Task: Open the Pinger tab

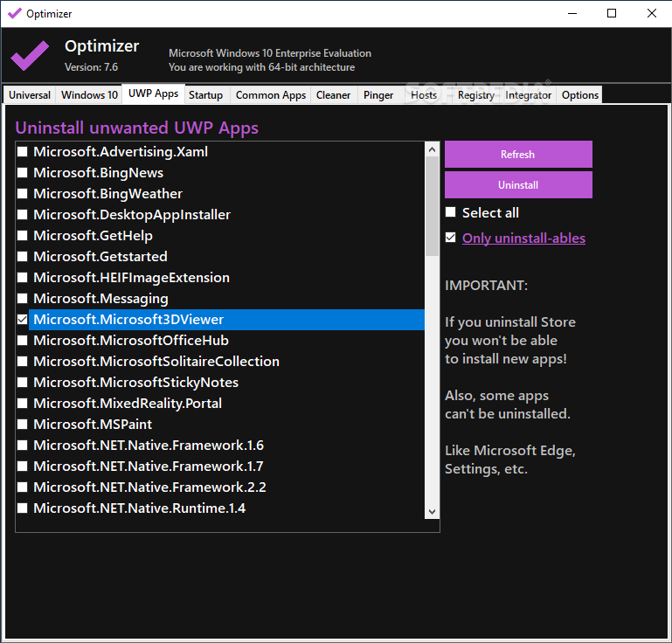Action: click(378, 94)
